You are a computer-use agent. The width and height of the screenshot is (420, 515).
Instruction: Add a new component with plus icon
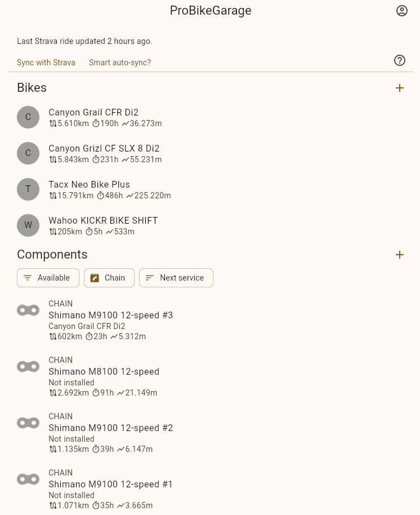[400, 255]
